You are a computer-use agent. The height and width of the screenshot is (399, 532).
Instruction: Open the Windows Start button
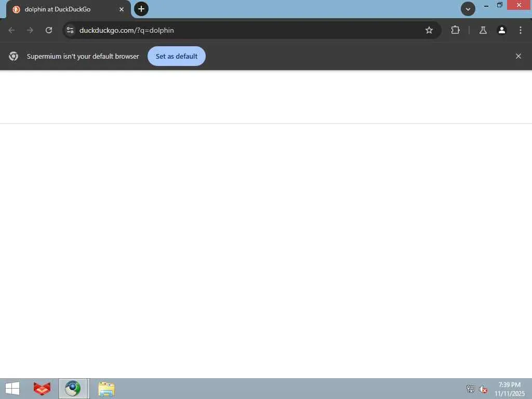[x=12, y=389]
